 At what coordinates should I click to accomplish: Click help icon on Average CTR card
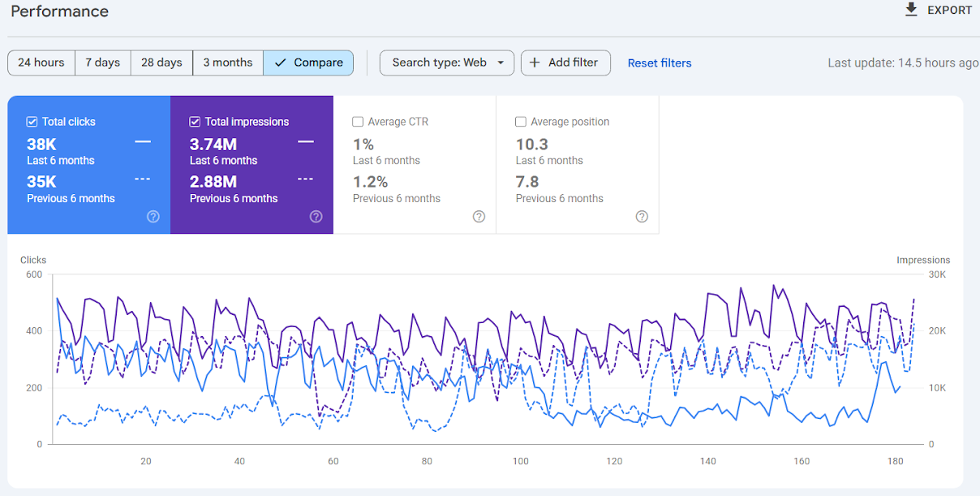(479, 217)
